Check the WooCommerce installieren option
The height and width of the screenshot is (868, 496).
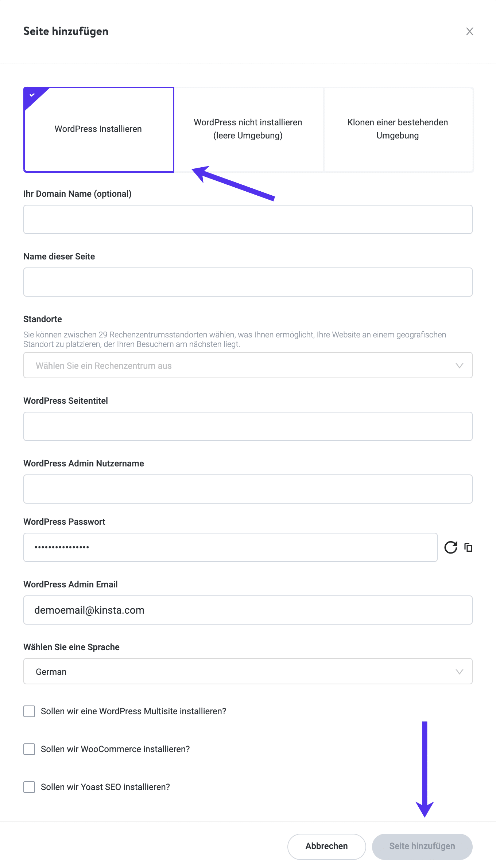tap(29, 750)
